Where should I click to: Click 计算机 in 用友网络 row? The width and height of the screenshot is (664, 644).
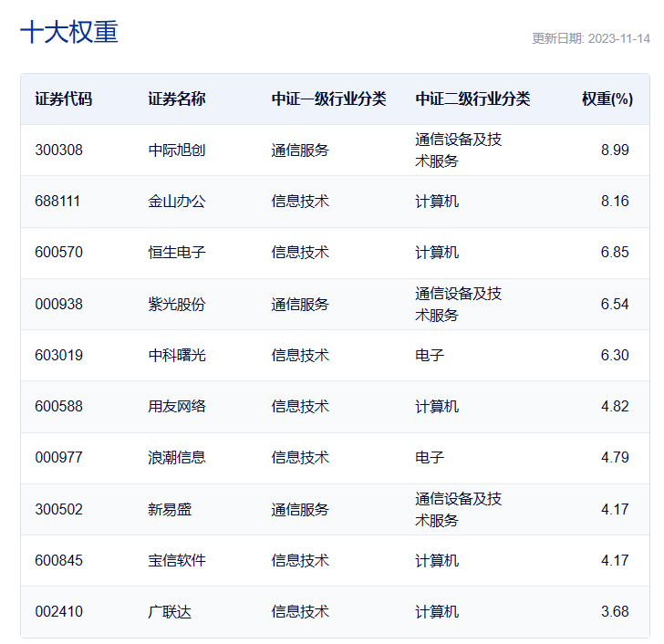point(437,407)
